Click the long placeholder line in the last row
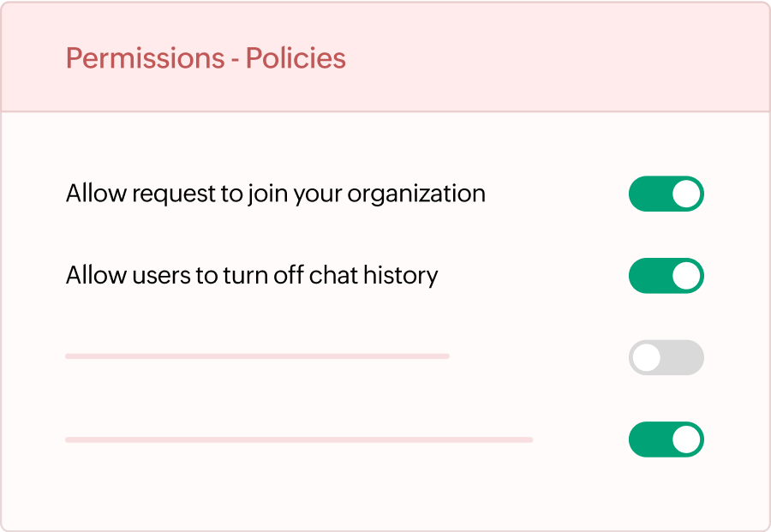The image size is (771, 532). [x=299, y=439]
